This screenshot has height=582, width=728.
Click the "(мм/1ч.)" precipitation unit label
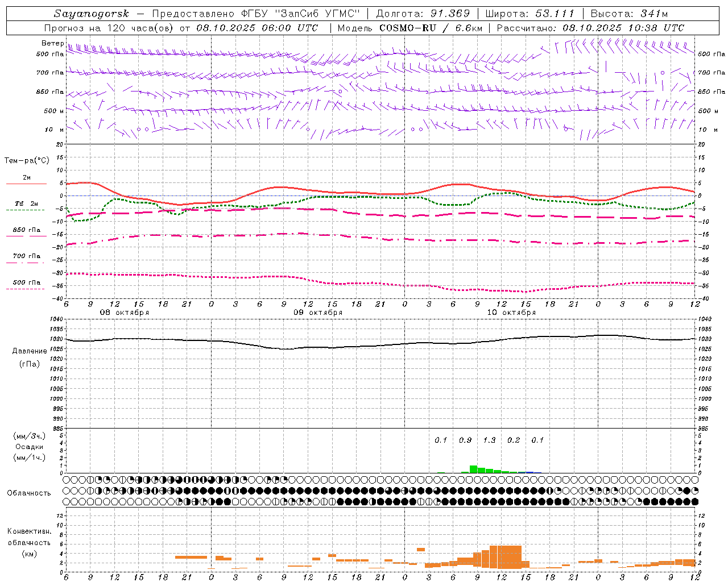coord(30,458)
